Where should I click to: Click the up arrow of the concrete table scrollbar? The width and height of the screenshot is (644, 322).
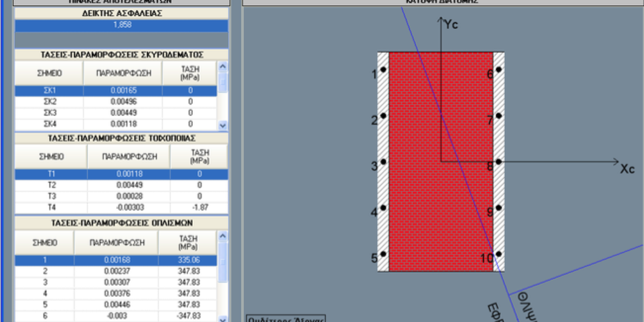coord(223,67)
